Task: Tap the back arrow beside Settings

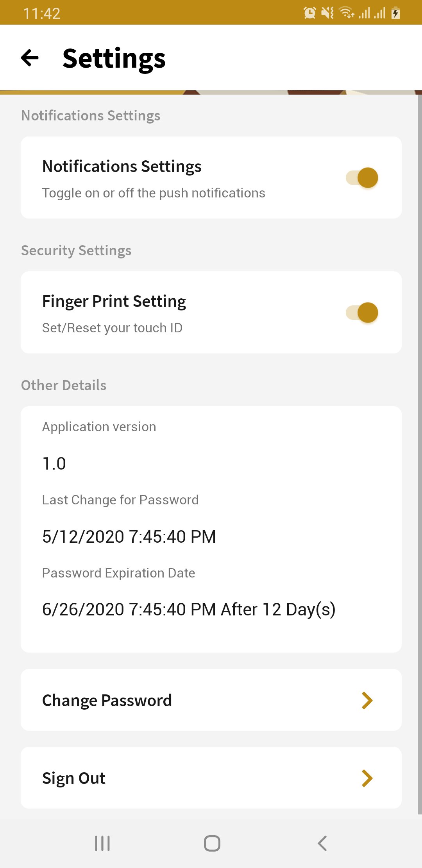Action: 30,58
